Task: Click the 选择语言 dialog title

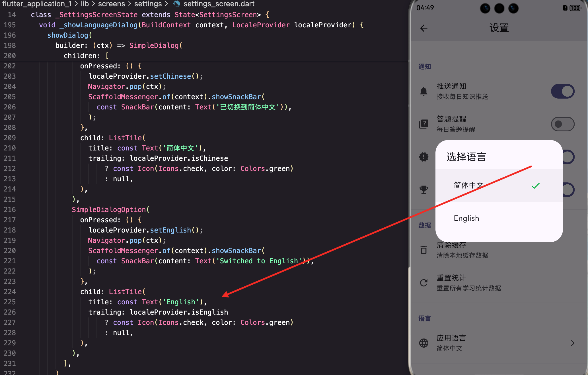Action: (466, 157)
